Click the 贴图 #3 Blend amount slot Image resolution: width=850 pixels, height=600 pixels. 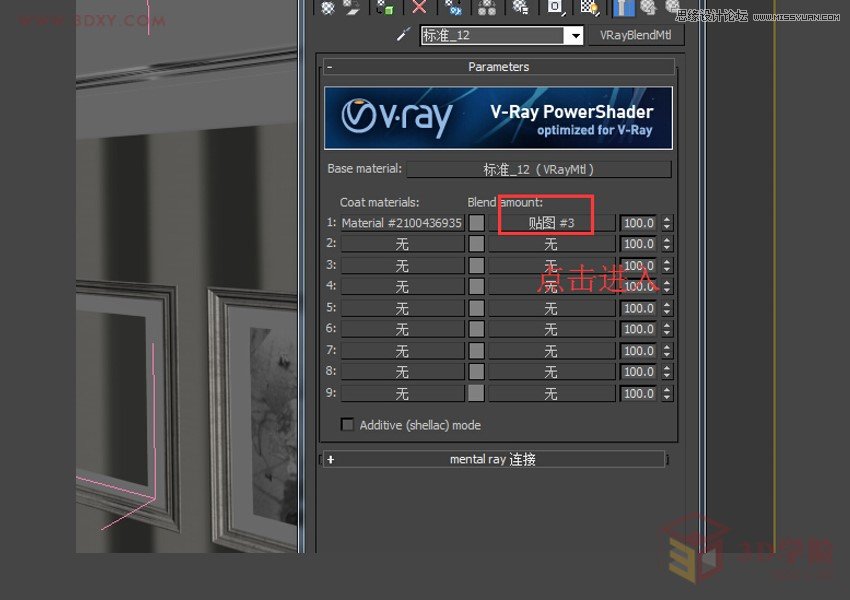tap(551, 222)
